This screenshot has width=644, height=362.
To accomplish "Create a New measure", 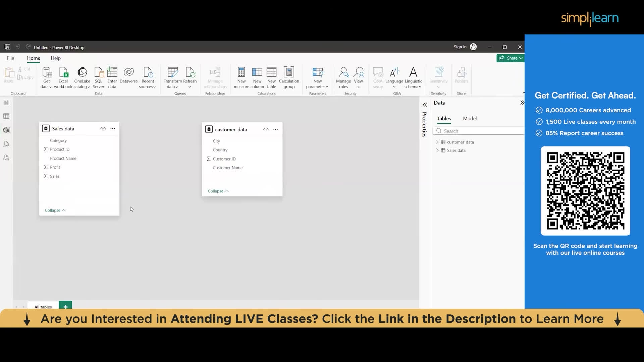I will (241, 78).
